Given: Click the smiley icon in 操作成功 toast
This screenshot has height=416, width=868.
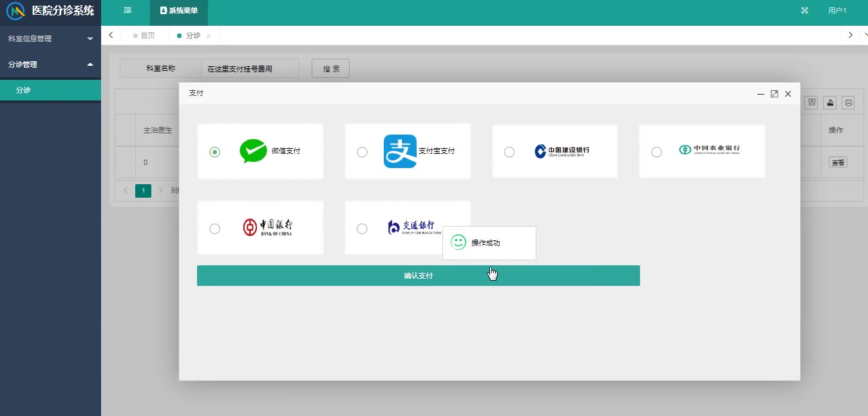Looking at the screenshot, I should coord(458,242).
